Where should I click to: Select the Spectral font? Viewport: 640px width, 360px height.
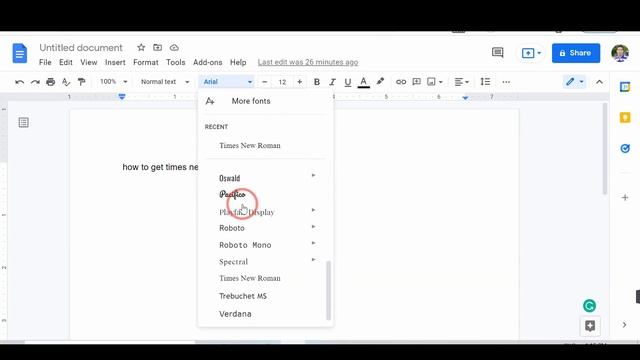(x=233, y=262)
